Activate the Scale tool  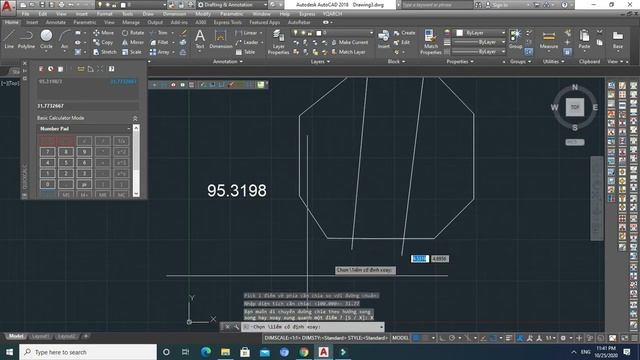132,52
